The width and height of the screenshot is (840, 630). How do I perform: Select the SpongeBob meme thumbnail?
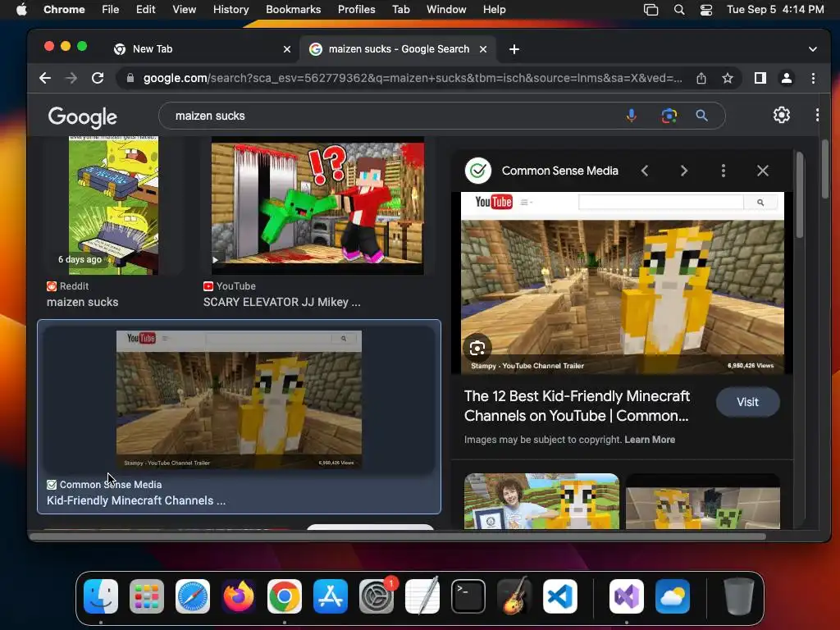(x=113, y=206)
